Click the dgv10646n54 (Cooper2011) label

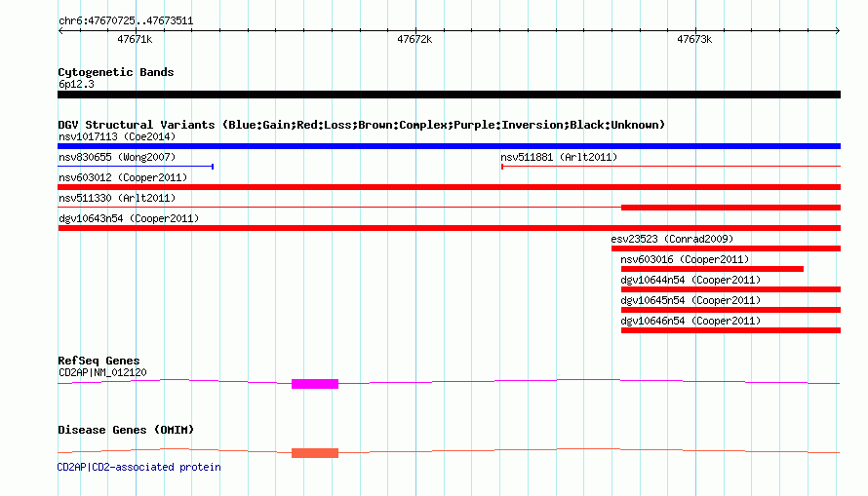[x=690, y=321]
